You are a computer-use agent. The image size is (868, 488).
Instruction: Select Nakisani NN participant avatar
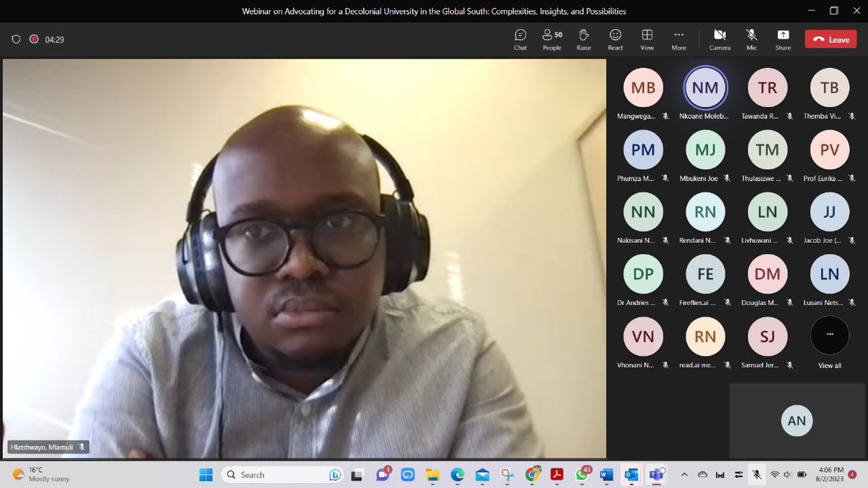point(643,212)
